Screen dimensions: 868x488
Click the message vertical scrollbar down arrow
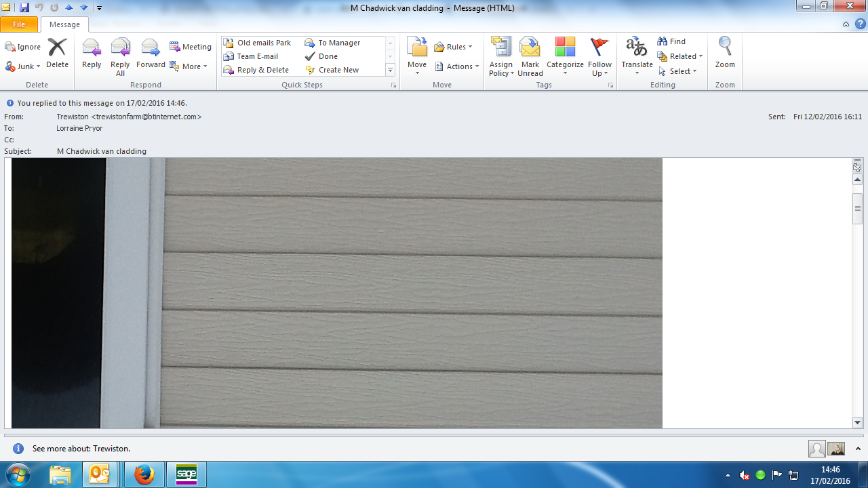pyautogui.click(x=857, y=422)
